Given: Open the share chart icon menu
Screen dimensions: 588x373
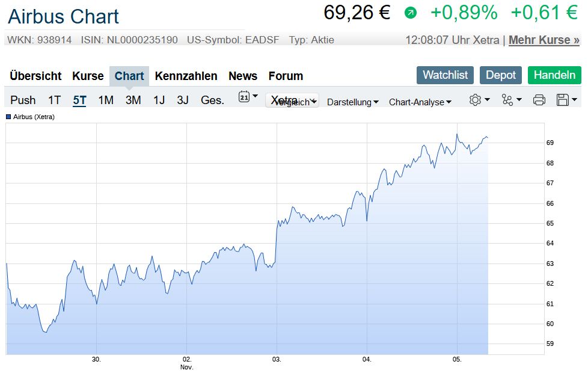Looking at the screenshot, I should 507,100.
